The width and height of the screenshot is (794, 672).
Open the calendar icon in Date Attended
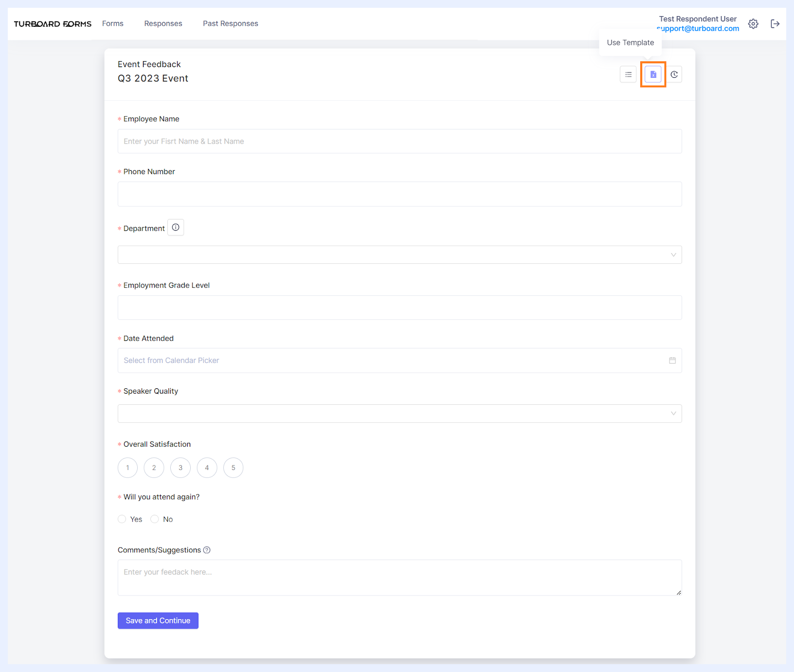(672, 361)
